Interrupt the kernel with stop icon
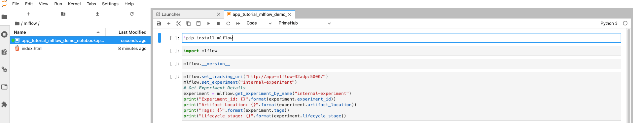 tap(218, 23)
